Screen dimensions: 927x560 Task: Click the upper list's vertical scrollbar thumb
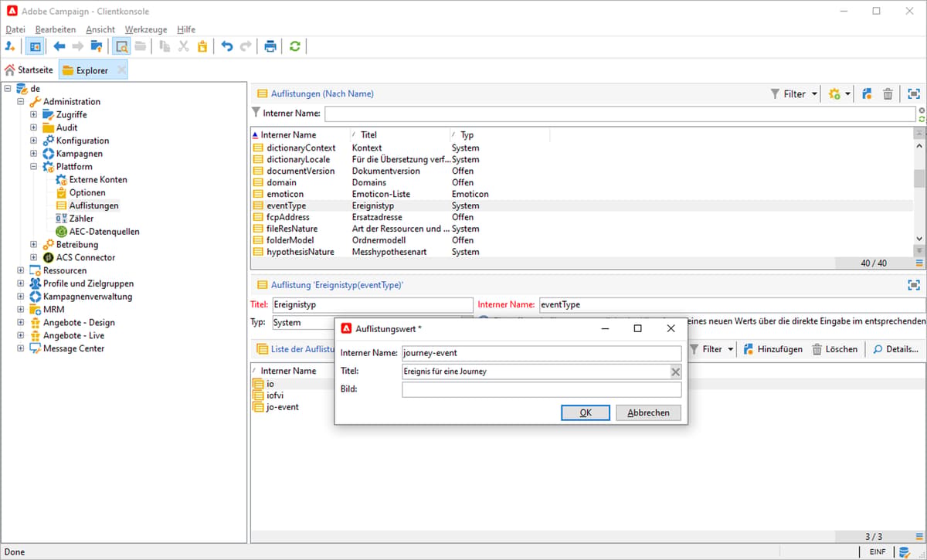click(x=919, y=178)
